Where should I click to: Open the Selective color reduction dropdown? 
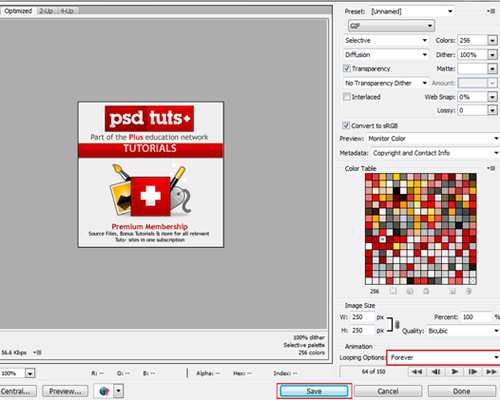click(386, 40)
